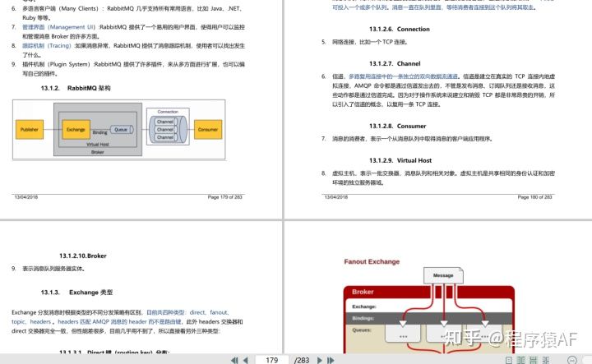
Task: Click the Message box in Fanout diagram
Action: 443,275
